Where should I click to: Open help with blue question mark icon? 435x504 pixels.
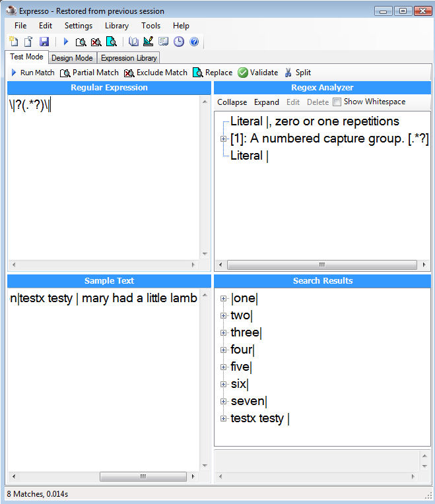[194, 42]
